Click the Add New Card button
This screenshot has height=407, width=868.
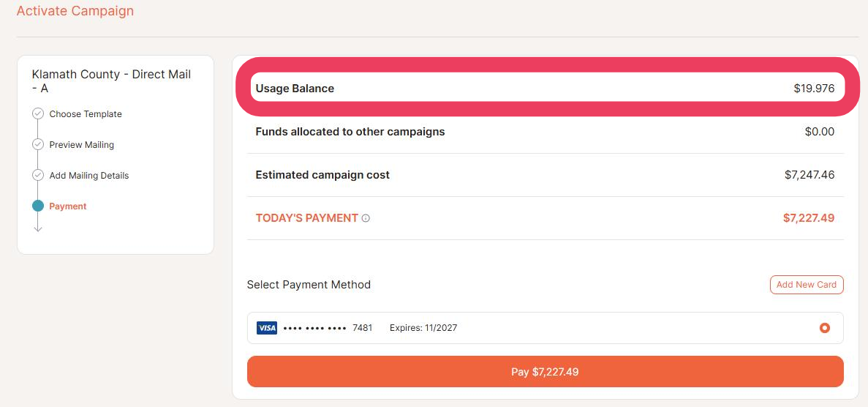pos(807,285)
